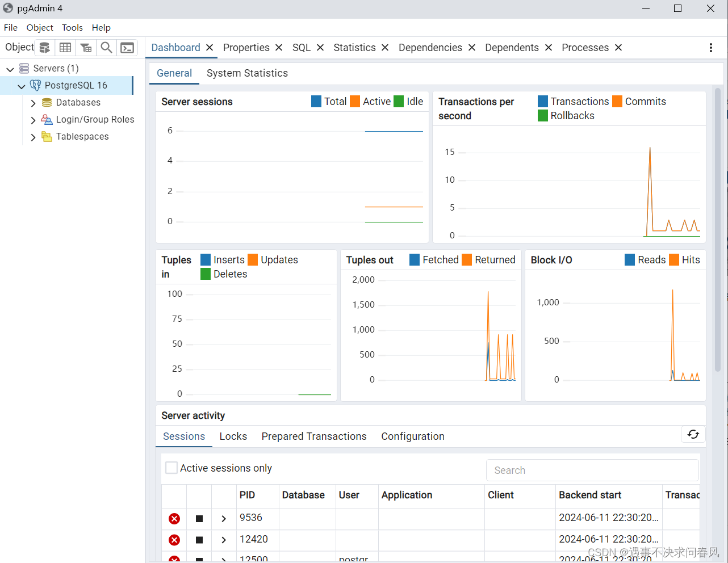Screen dimensions: 728x563
Task: Close the Dependents tab
Action: 549,48
